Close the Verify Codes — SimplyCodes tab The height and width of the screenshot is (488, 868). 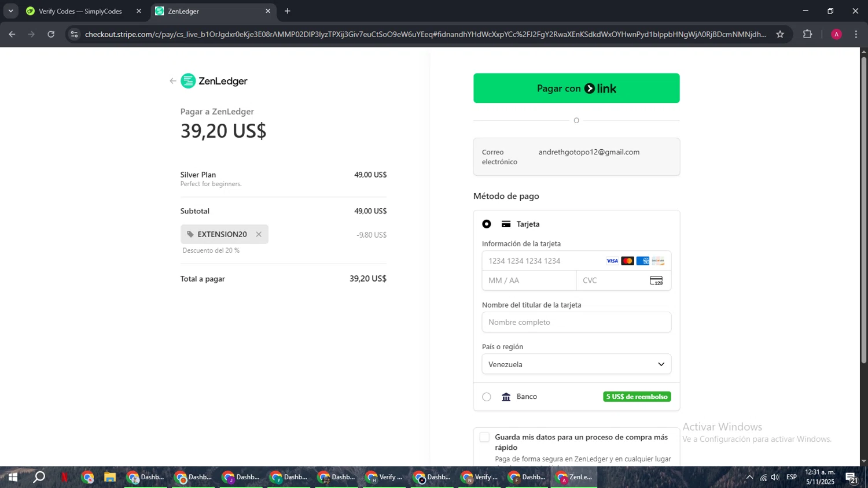(139, 11)
